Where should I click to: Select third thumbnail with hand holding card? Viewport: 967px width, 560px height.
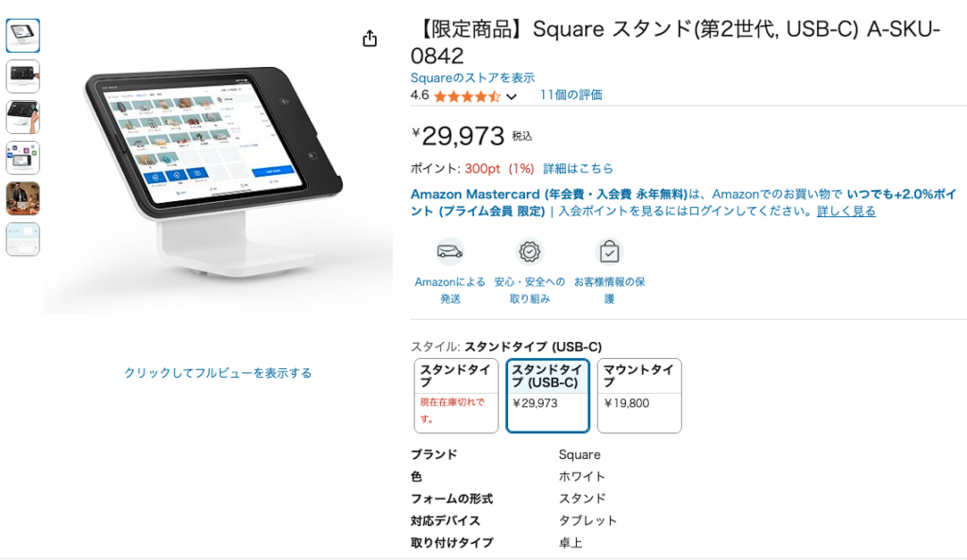coord(23,116)
